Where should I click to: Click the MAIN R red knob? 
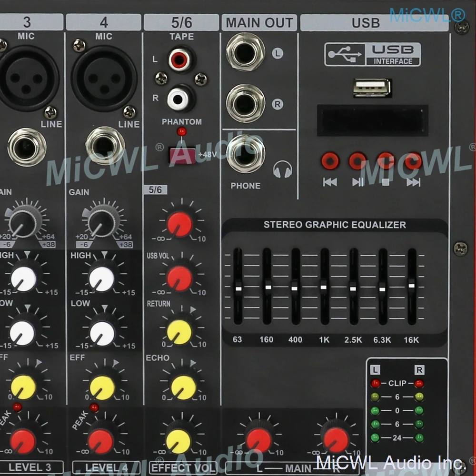coord(337,440)
